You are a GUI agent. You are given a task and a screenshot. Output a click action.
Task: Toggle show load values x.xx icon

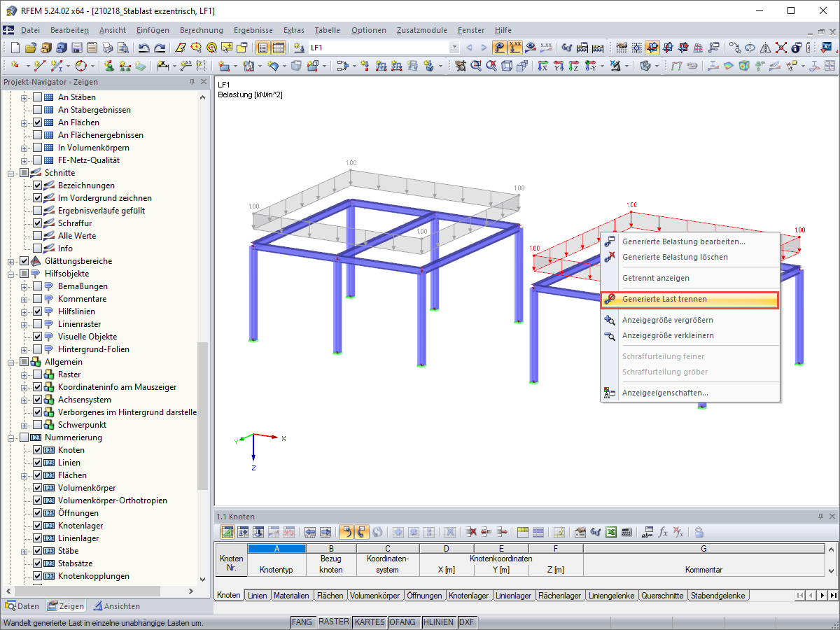pos(516,48)
